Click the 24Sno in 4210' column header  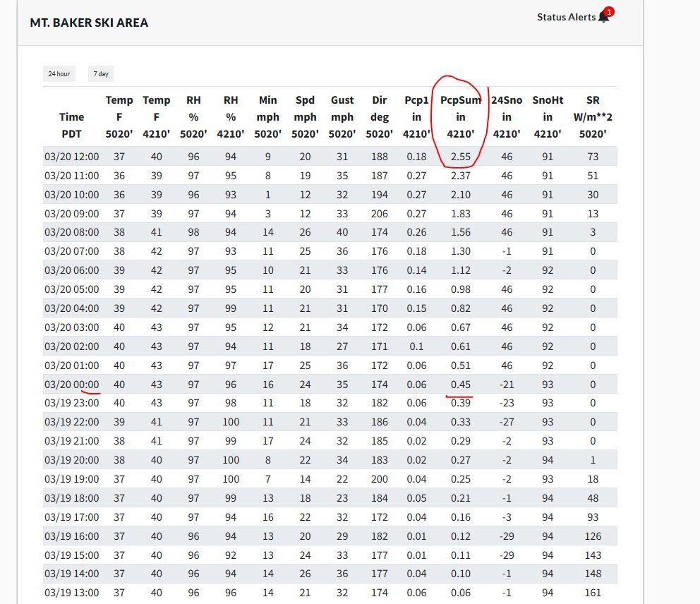point(507,117)
